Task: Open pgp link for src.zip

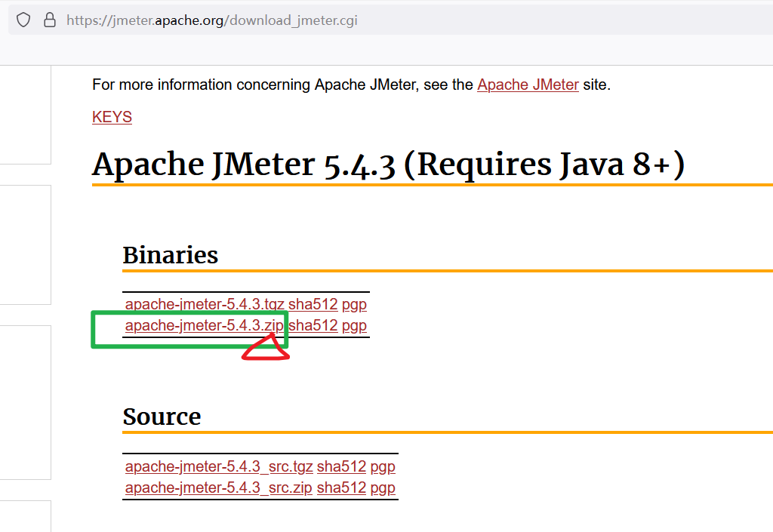Action: (383, 487)
